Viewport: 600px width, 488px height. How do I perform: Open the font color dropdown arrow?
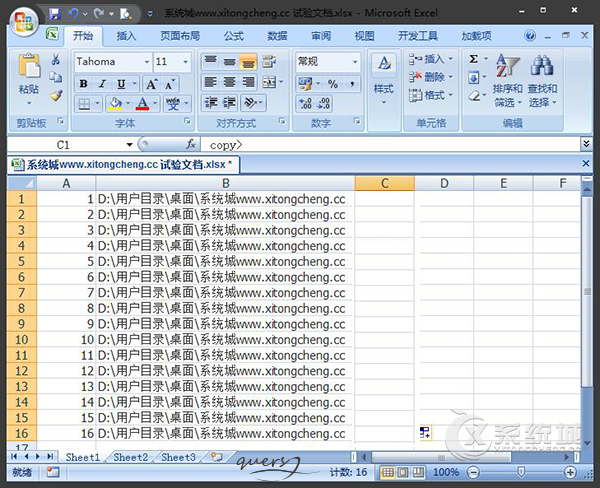(x=155, y=103)
